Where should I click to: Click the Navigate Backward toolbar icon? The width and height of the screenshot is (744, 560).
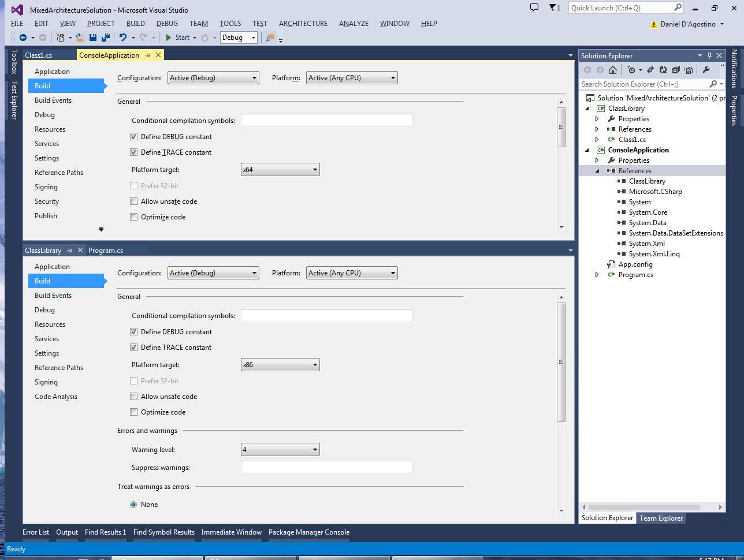pos(23,38)
